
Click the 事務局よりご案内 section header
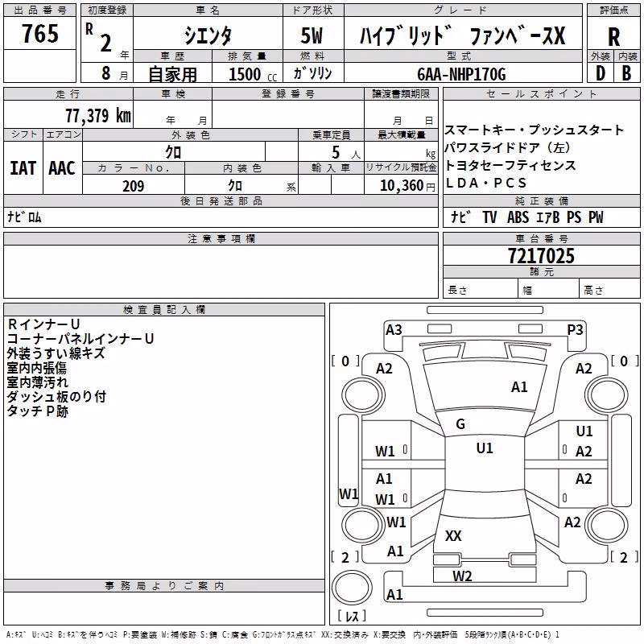pyautogui.click(x=164, y=586)
